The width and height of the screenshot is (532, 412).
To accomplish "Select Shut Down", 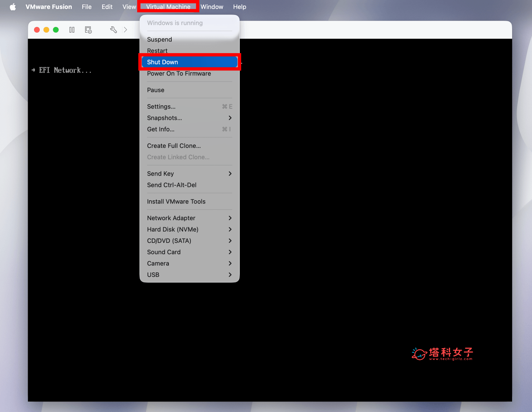I will click(x=189, y=62).
